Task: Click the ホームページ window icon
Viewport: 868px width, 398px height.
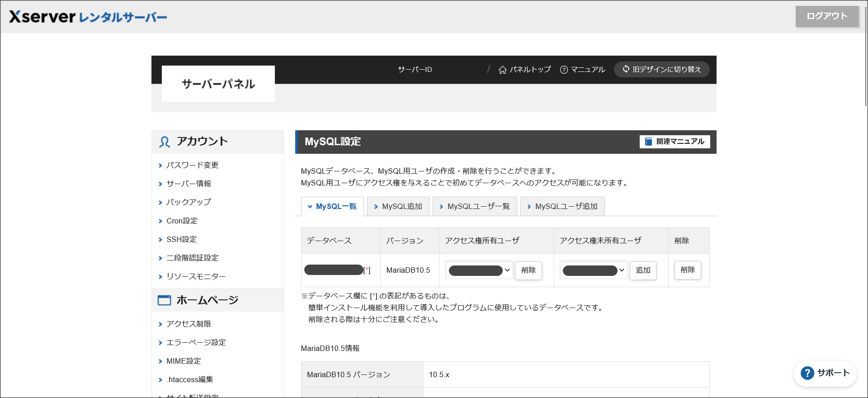Action: coord(164,300)
